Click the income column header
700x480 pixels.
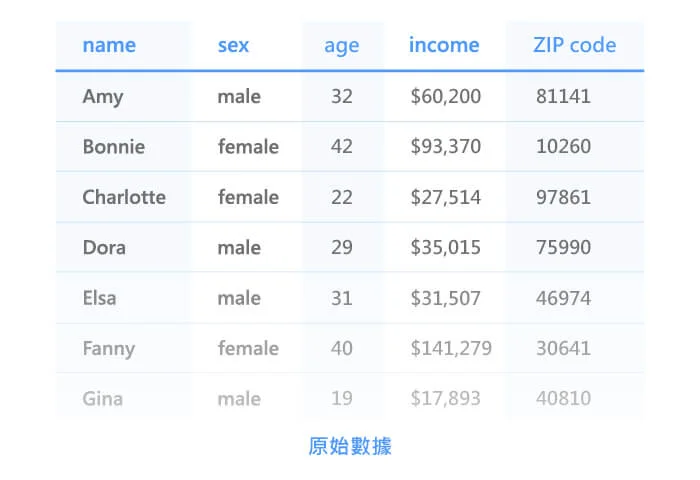tap(444, 45)
